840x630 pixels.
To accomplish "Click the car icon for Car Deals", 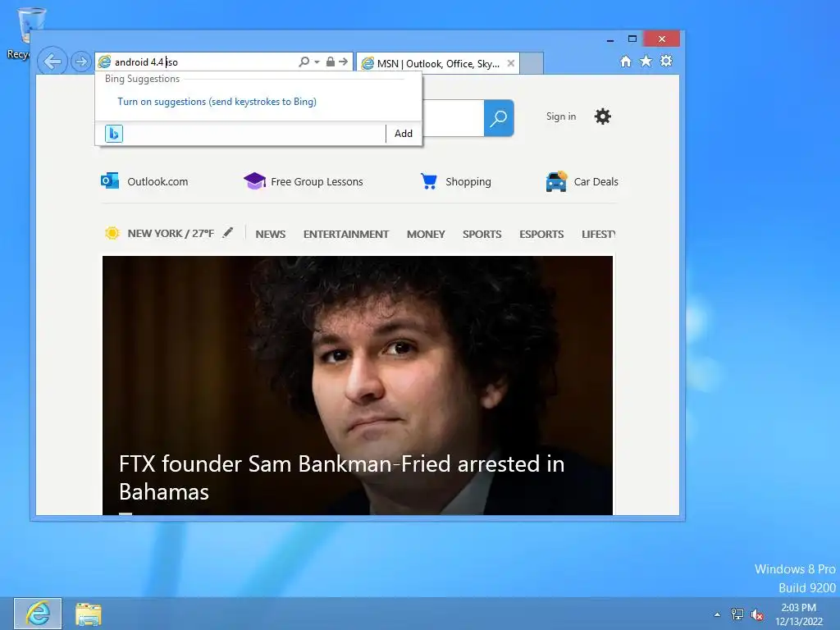I will coord(557,181).
